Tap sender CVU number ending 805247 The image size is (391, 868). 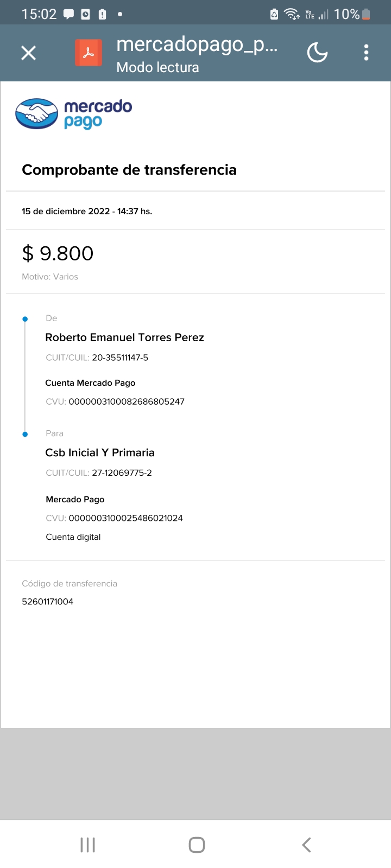pyautogui.click(x=127, y=401)
